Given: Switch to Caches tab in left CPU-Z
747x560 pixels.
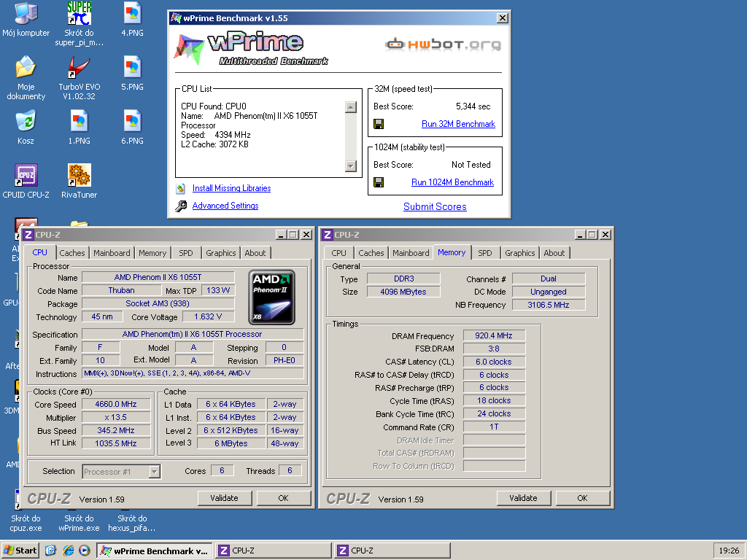Looking at the screenshot, I should pos(72,253).
